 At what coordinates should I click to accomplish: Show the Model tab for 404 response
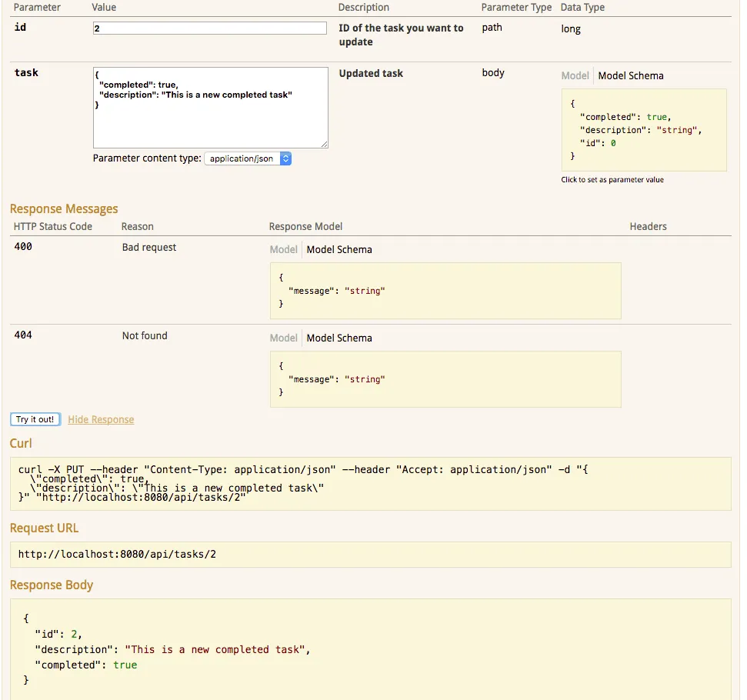pyautogui.click(x=283, y=338)
